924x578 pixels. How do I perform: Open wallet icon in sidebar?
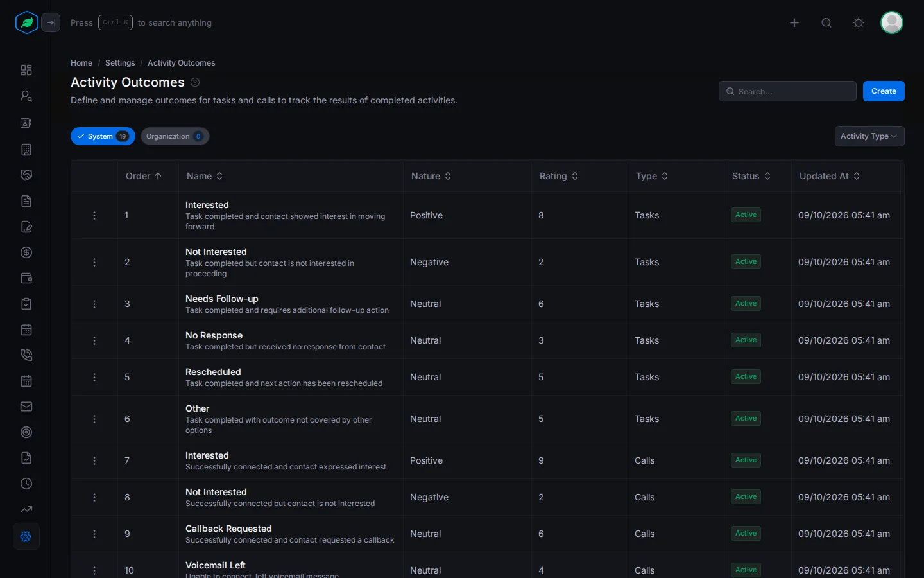pyautogui.click(x=26, y=278)
